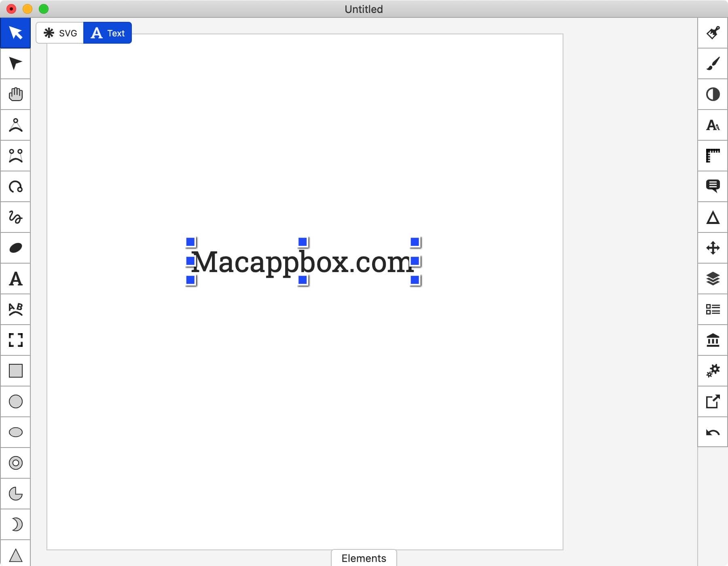
Task: Click the left-middle selection handle
Action: pos(190,261)
